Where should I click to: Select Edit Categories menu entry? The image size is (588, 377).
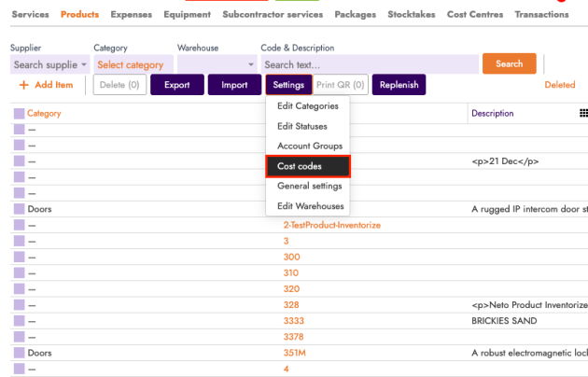(307, 105)
